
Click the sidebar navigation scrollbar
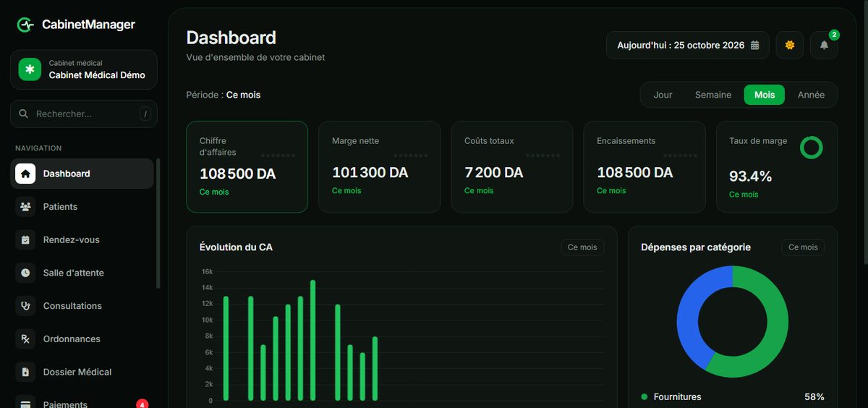(158, 224)
